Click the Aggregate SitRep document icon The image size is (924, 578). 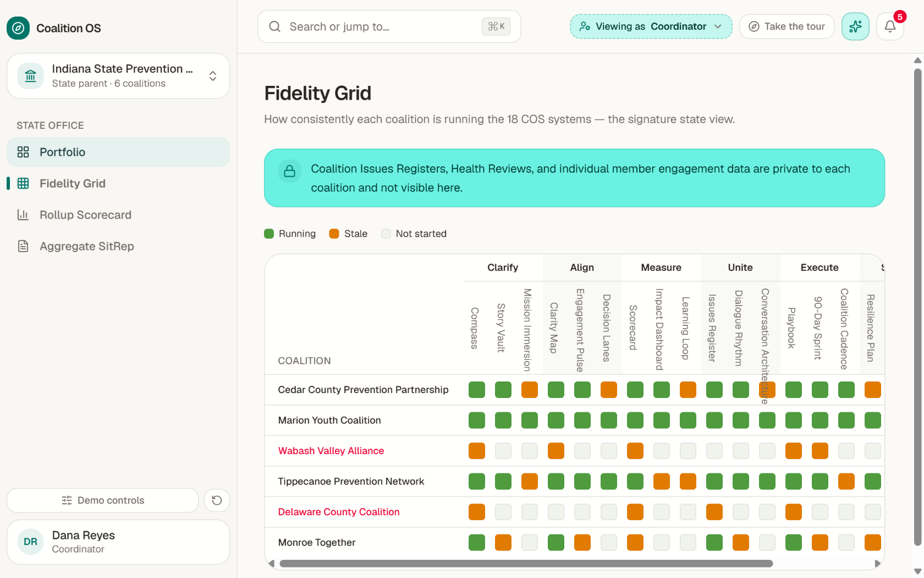23,246
